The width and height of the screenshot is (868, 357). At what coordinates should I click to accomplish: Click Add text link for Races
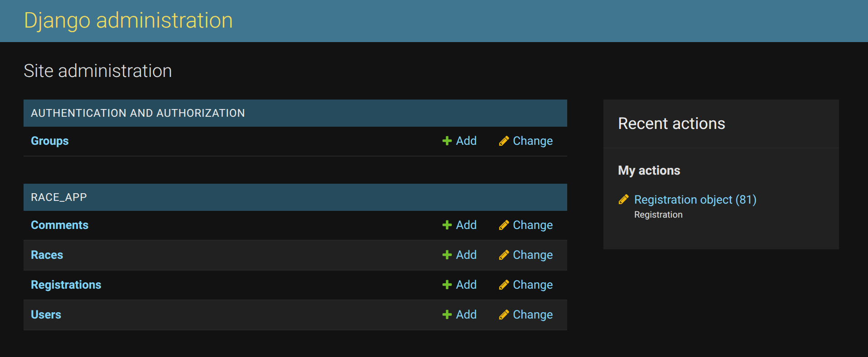[466, 255]
